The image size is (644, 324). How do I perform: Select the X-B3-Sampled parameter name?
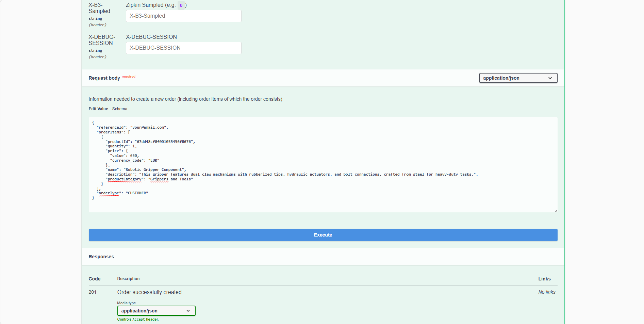[x=99, y=8]
